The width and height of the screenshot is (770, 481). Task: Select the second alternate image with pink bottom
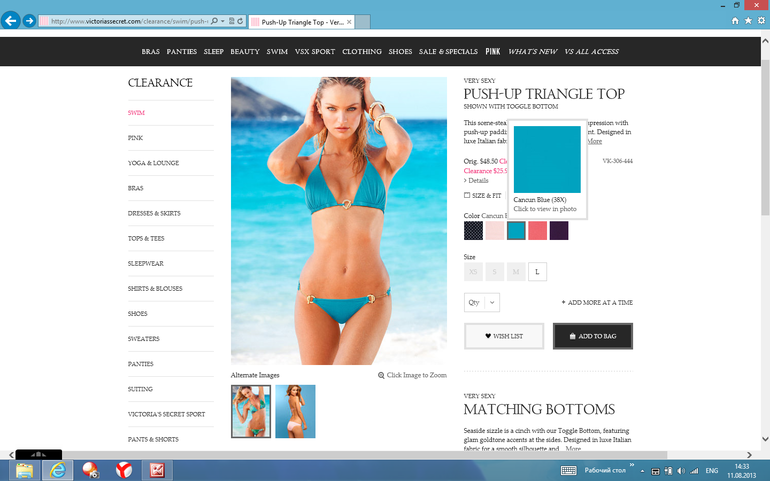pyautogui.click(x=295, y=412)
